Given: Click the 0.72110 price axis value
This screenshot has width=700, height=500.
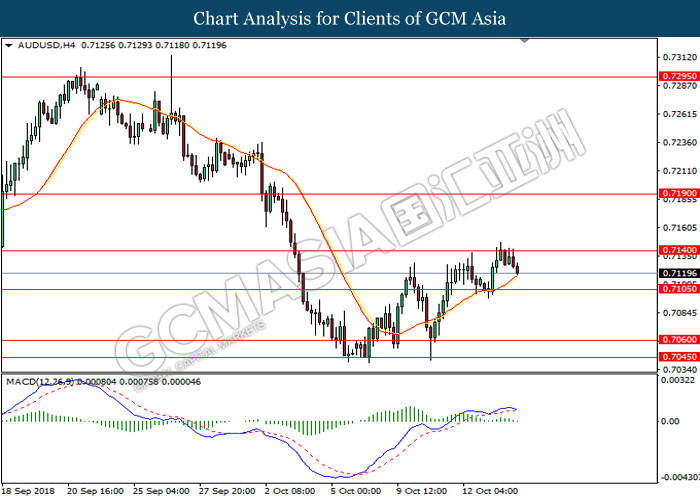Looking at the screenshot, I should click(x=679, y=171).
